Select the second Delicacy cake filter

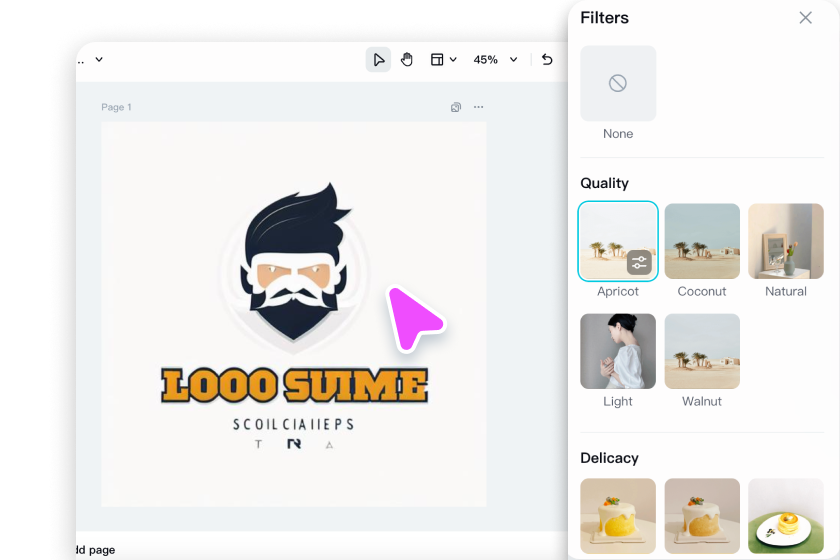(x=702, y=516)
